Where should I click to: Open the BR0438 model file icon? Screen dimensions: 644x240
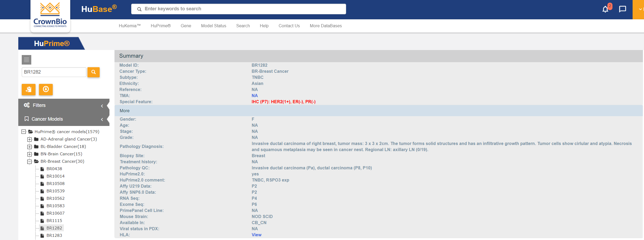tap(42, 169)
